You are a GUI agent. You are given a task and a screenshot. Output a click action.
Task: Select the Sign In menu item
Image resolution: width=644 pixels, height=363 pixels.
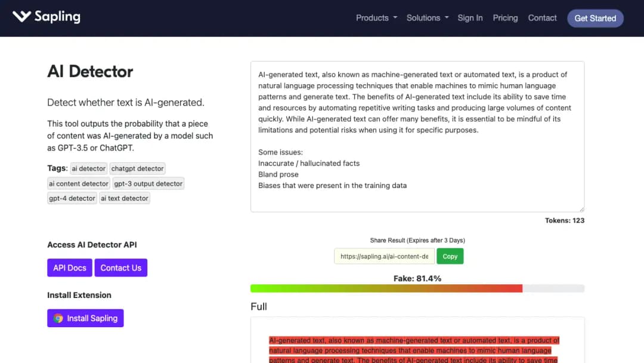pos(470,18)
